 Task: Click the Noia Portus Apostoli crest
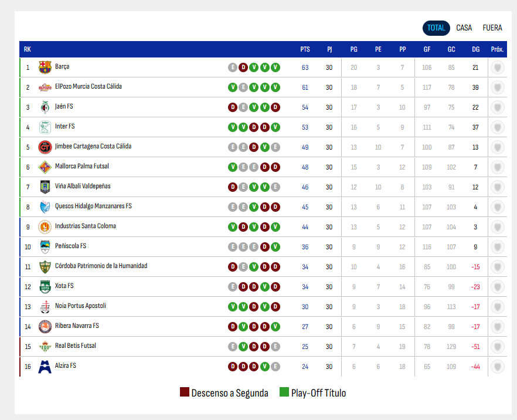(45, 307)
